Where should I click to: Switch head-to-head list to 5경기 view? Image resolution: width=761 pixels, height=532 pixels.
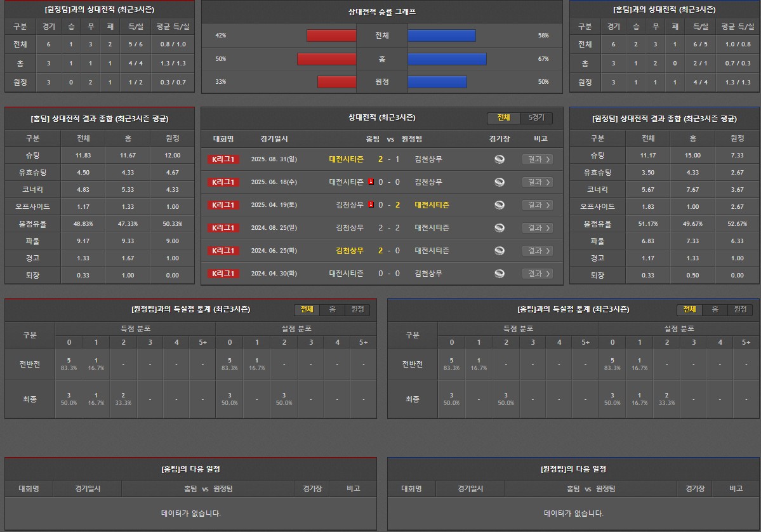click(x=536, y=118)
